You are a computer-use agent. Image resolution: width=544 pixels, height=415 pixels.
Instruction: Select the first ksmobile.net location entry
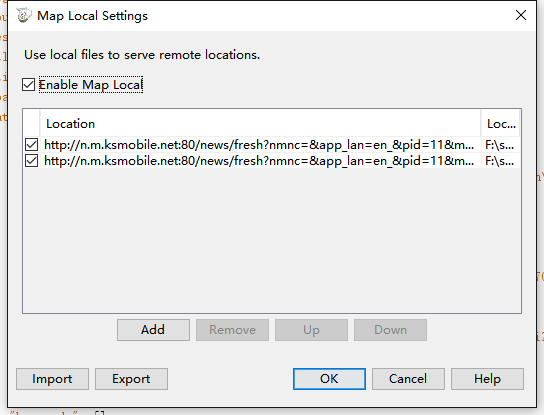259,145
